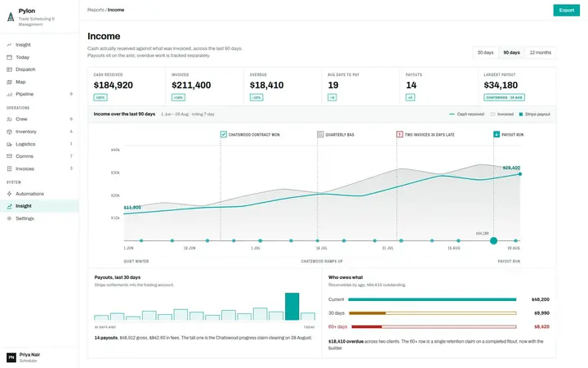Click the Cash received legend line
The image size is (588, 368).
452,114
